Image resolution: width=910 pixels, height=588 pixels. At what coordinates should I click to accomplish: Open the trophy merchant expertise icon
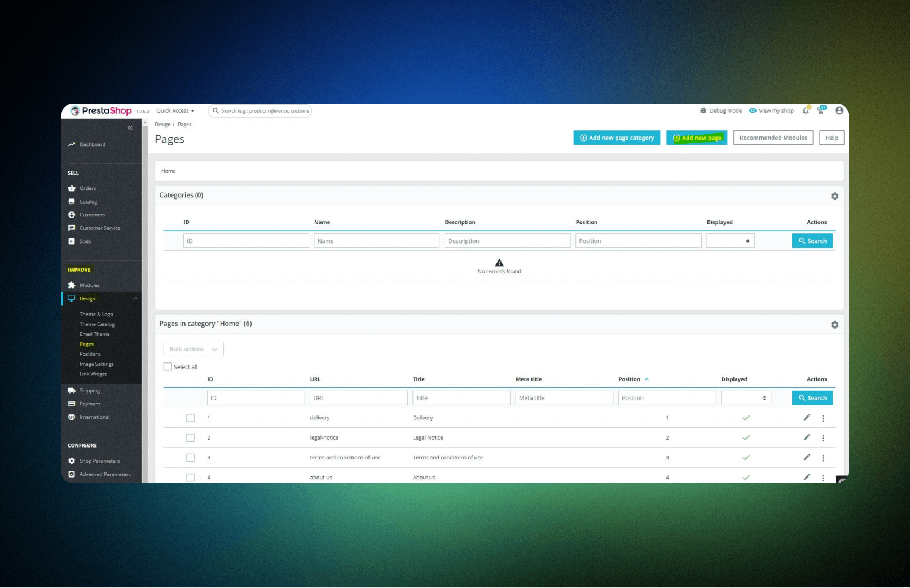tap(821, 110)
